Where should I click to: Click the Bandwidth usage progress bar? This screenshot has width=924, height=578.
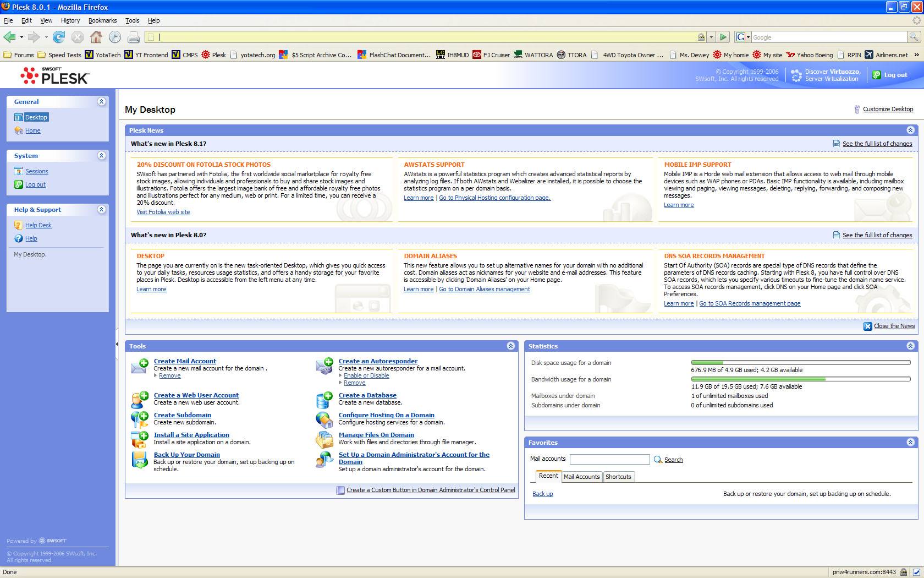pyautogui.click(x=801, y=379)
